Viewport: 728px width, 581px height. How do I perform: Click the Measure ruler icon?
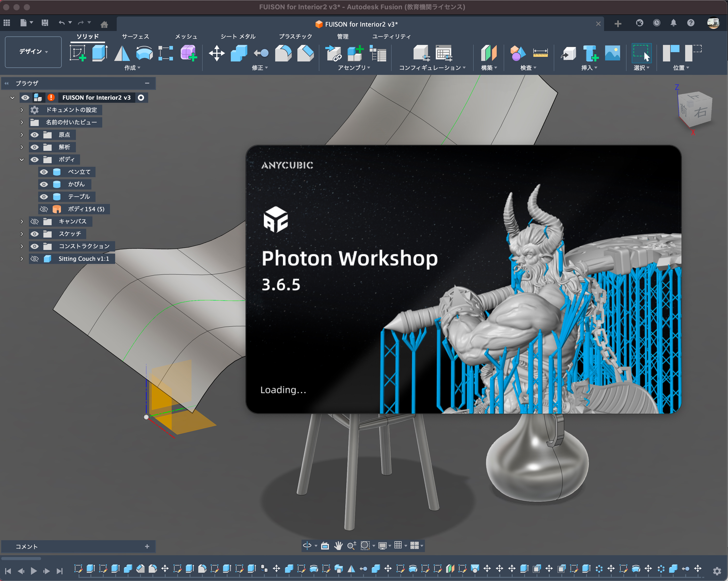(x=540, y=53)
